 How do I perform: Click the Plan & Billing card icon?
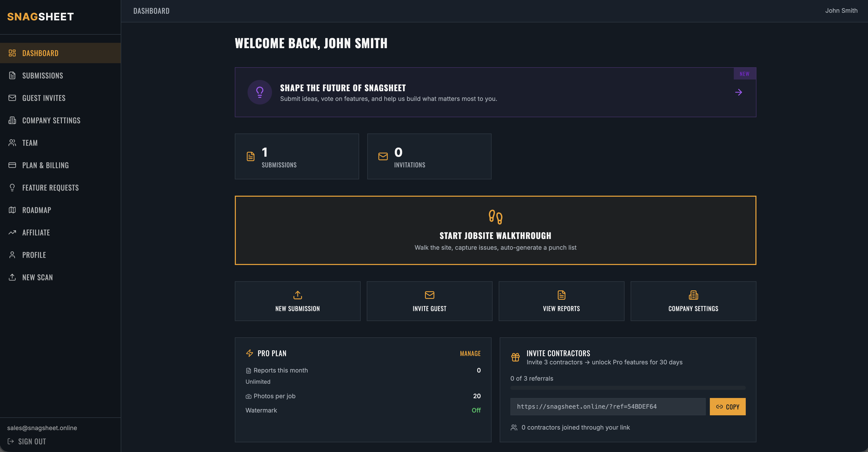(x=12, y=165)
